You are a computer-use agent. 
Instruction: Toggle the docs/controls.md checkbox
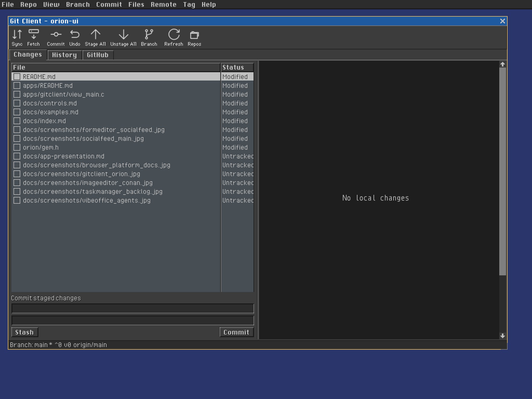coord(17,103)
